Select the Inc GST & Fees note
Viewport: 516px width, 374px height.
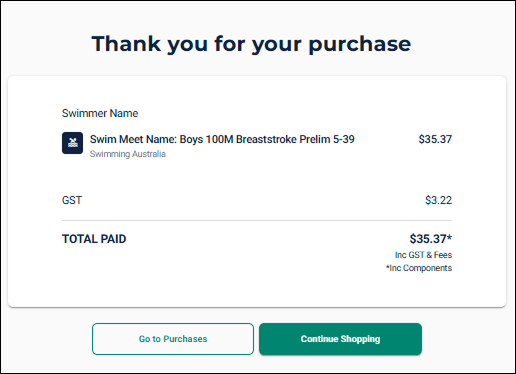tap(424, 255)
